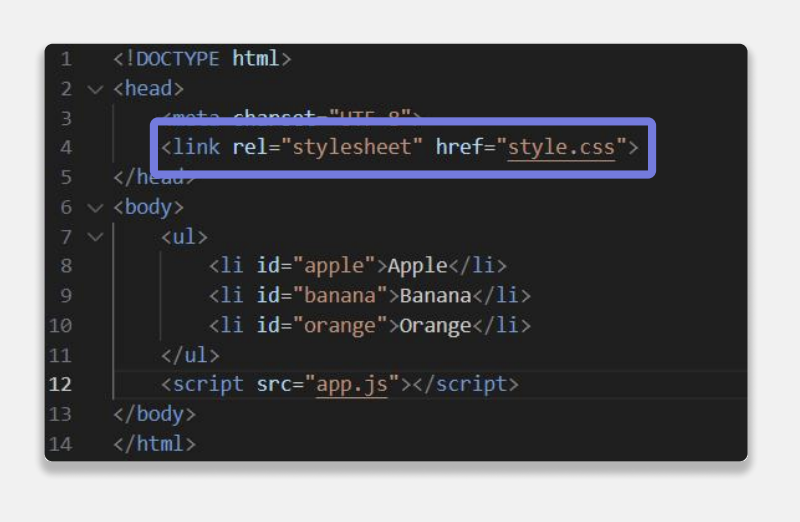Click the script tag name on line 12
The image size is (800, 522).
(x=208, y=384)
